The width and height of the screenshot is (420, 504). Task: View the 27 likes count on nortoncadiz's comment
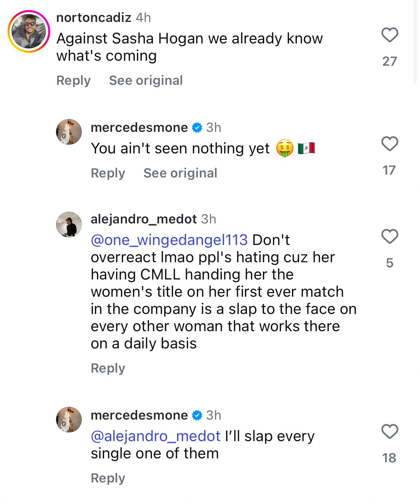pyautogui.click(x=389, y=61)
